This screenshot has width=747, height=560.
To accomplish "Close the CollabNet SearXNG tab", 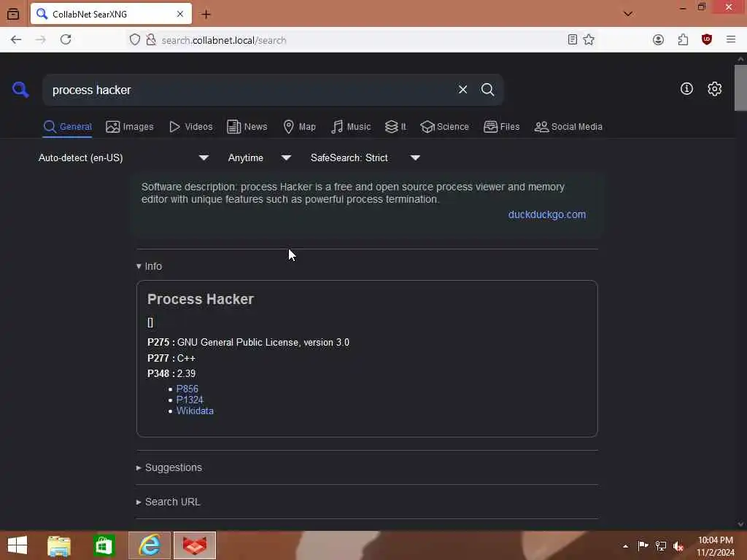I will coord(180,15).
